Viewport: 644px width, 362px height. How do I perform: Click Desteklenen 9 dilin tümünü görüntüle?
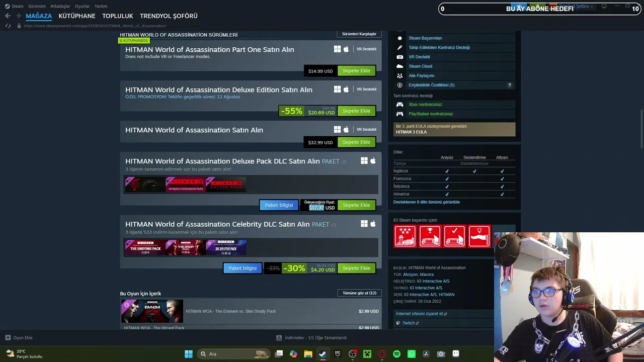click(427, 202)
